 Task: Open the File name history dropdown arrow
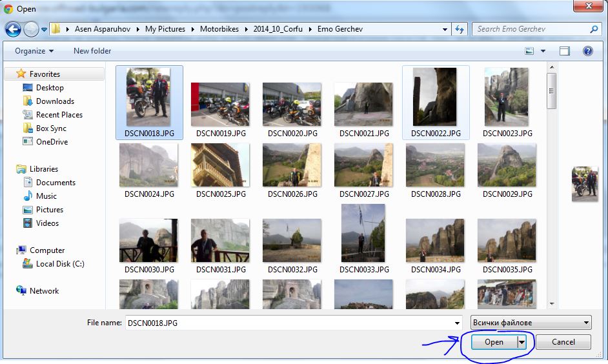point(457,323)
